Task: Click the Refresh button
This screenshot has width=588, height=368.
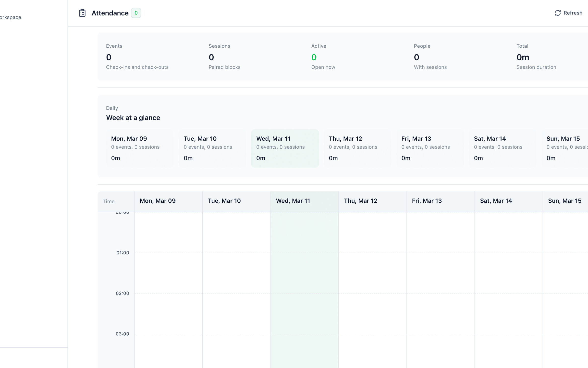Action: pos(568,13)
